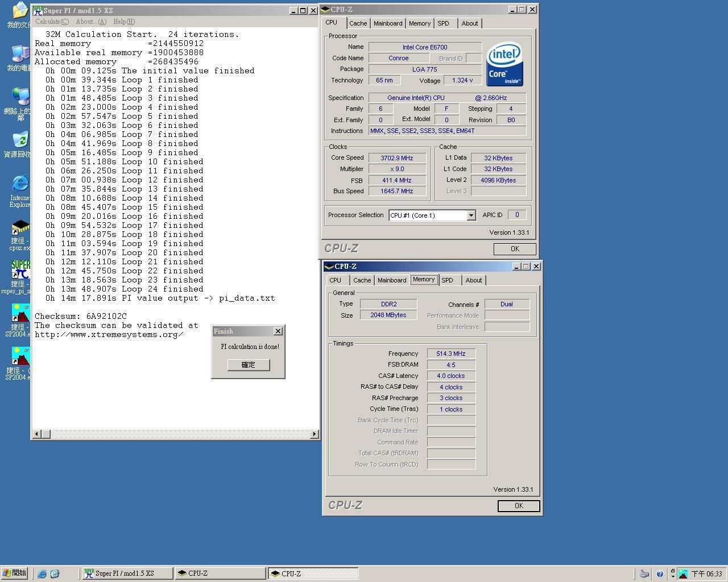Image resolution: width=728 pixels, height=582 pixels.
Task: Switch to first CPU-Z taskbar button
Action: [221, 573]
